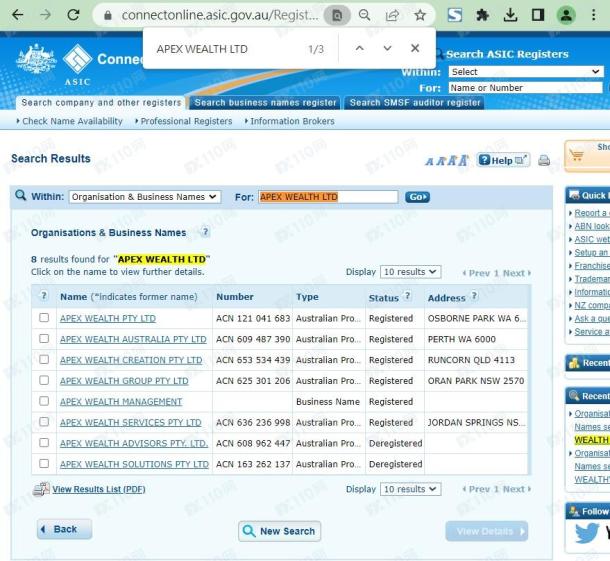Open the header Within Select dropdown
610x561 pixels.
pos(526,72)
